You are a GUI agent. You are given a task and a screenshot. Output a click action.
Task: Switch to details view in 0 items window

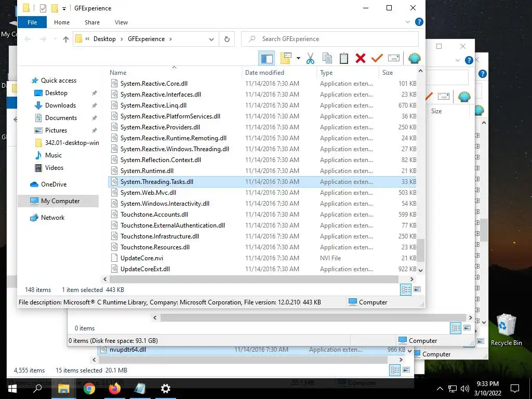pyautogui.click(x=456, y=328)
